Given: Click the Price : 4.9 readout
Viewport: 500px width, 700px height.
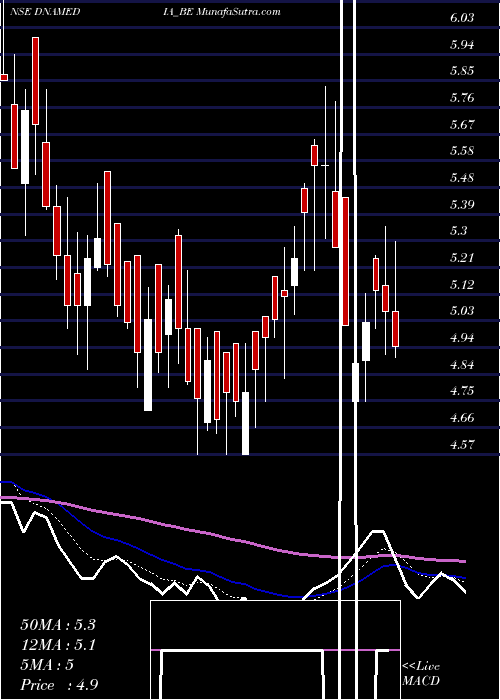Looking at the screenshot, I should coord(59,685).
